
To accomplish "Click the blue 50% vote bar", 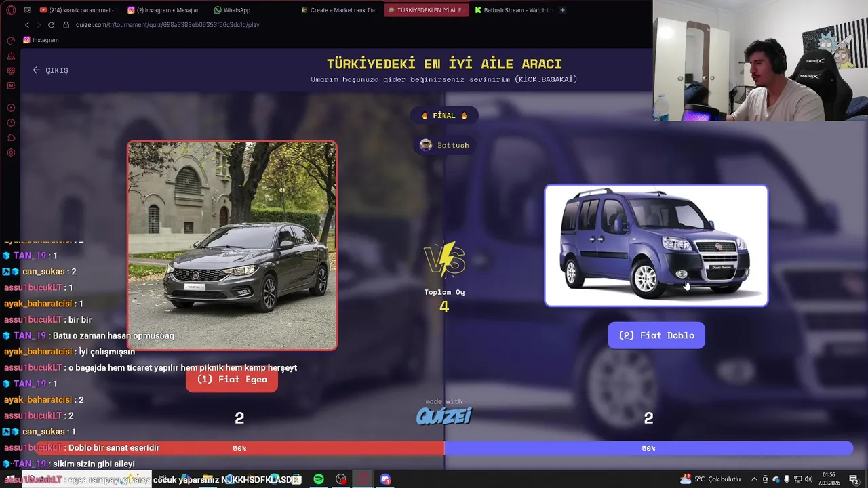I will [x=648, y=448].
